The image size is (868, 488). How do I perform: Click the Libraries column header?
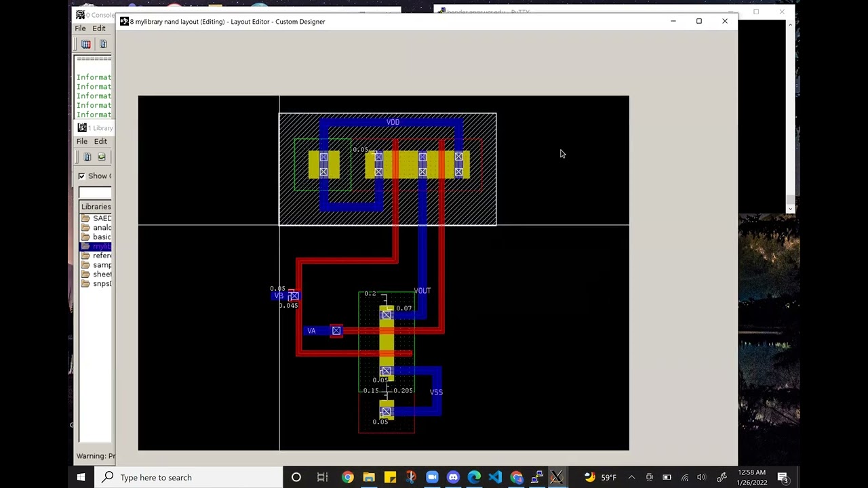pyautogui.click(x=96, y=207)
